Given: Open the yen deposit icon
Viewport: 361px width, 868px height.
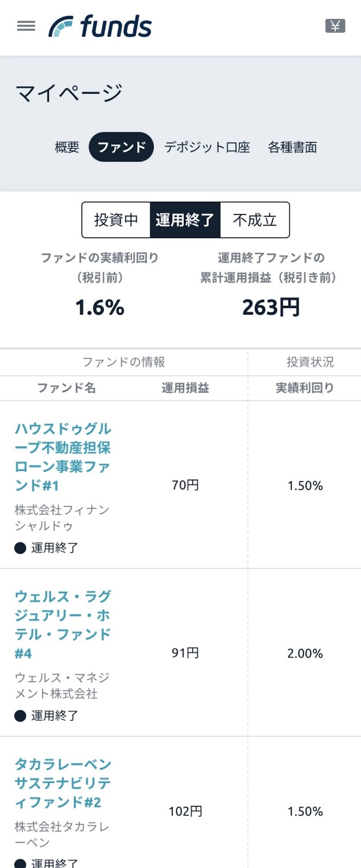Looking at the screenshot, I should pos(335,25).
